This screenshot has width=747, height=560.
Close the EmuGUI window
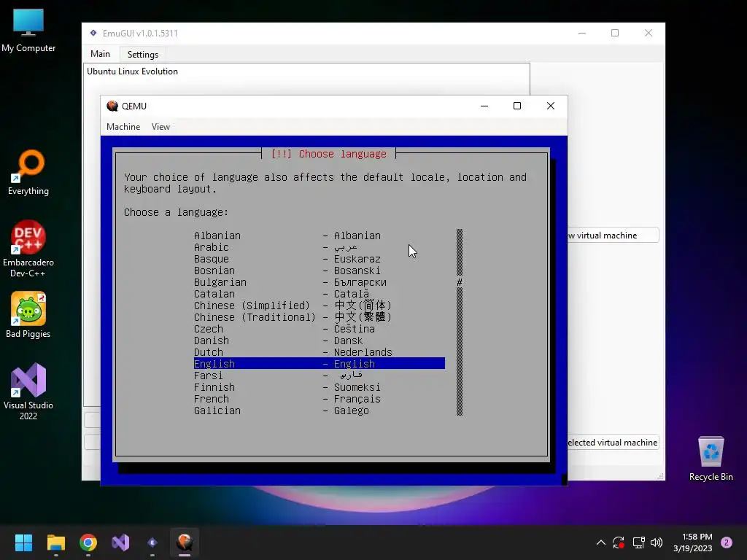[649, 33]
